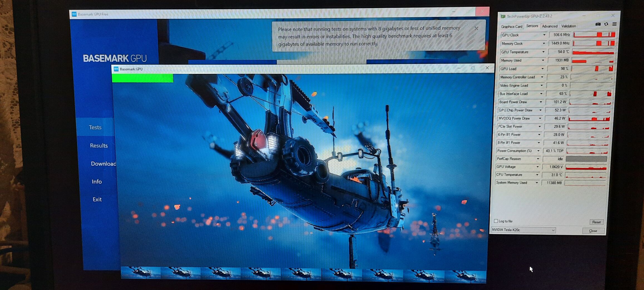Viewport: 644px width, 290px height.
Task: Click the GPU-Z refresh icon
Action: coord(606,24)
